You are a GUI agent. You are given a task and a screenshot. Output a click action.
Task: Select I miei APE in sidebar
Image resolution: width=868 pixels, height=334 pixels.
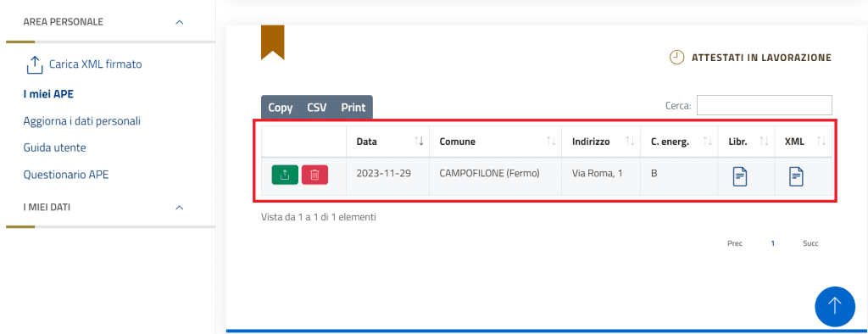(48, 94)
